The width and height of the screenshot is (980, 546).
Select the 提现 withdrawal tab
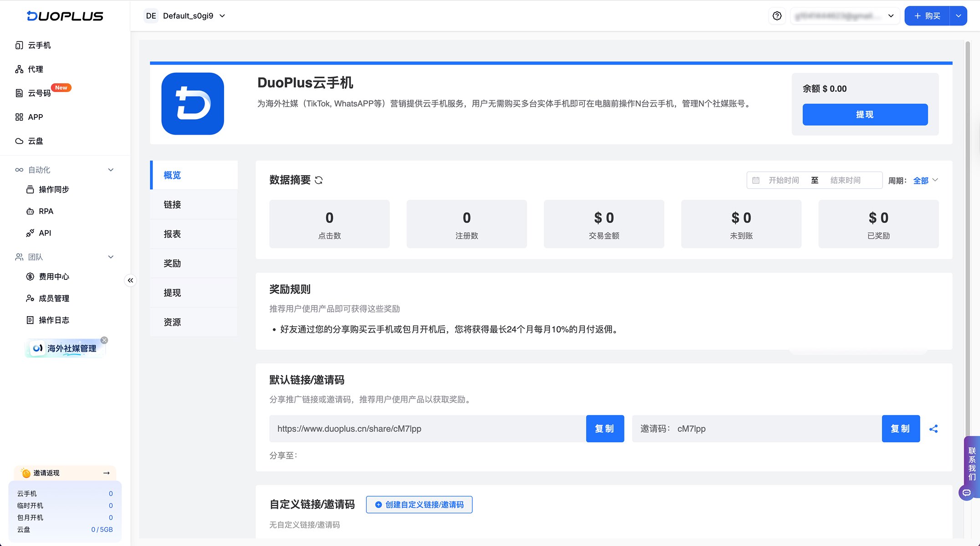(x=194, y=293)
